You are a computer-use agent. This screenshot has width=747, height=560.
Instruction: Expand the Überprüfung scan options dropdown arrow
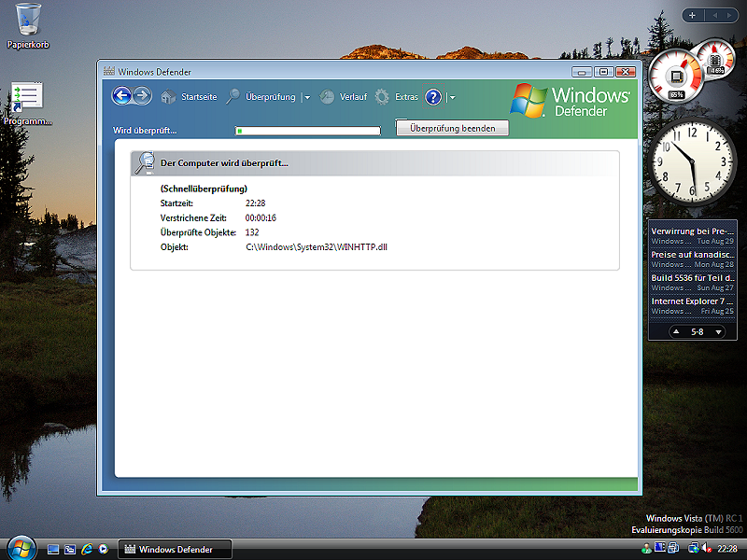coord(307,97)
